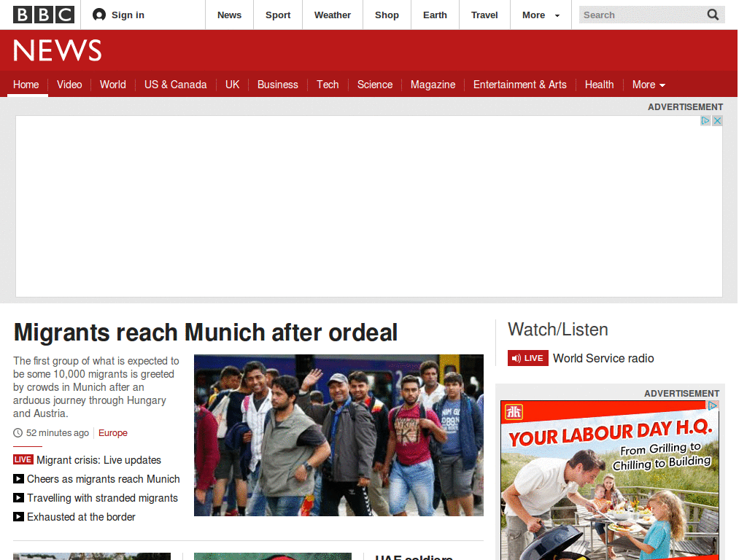Select the Video tab
The width and height of the screenshot is (747, 560).
69,85
